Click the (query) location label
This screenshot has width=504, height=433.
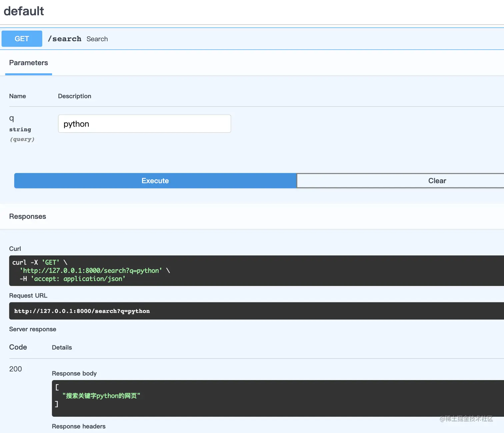click(22, 139)
